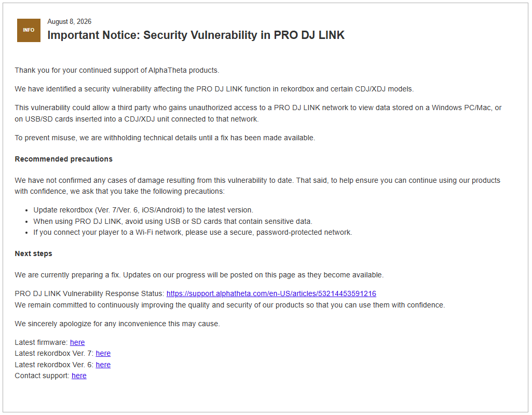Click the notice title about PRO DJ LINK
Screen dimensions: 532x415
click(196, 35)
